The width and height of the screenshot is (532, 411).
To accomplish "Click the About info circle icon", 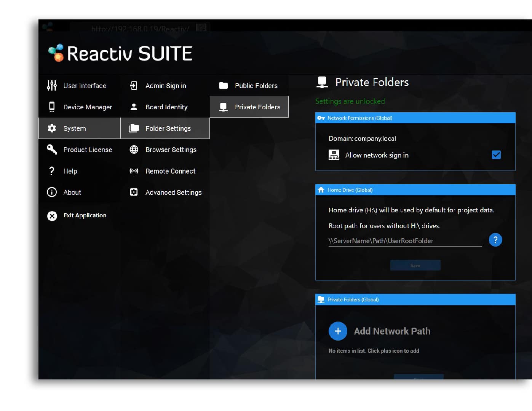I will [52, 192].
